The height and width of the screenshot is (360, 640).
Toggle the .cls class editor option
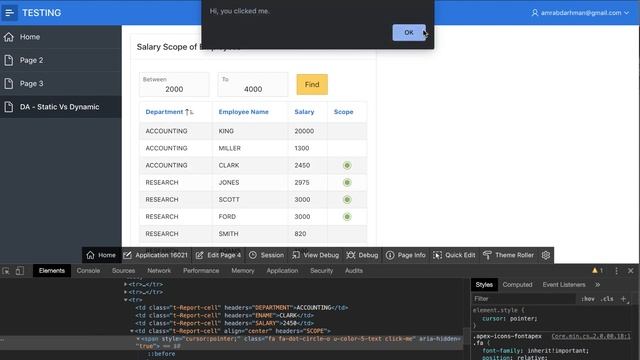pos(607,299)
